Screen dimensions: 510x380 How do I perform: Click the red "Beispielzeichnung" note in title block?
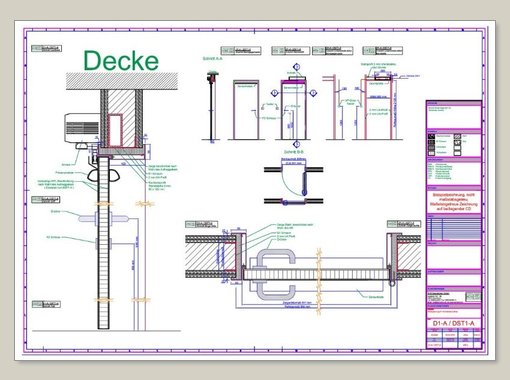(454, 201)
